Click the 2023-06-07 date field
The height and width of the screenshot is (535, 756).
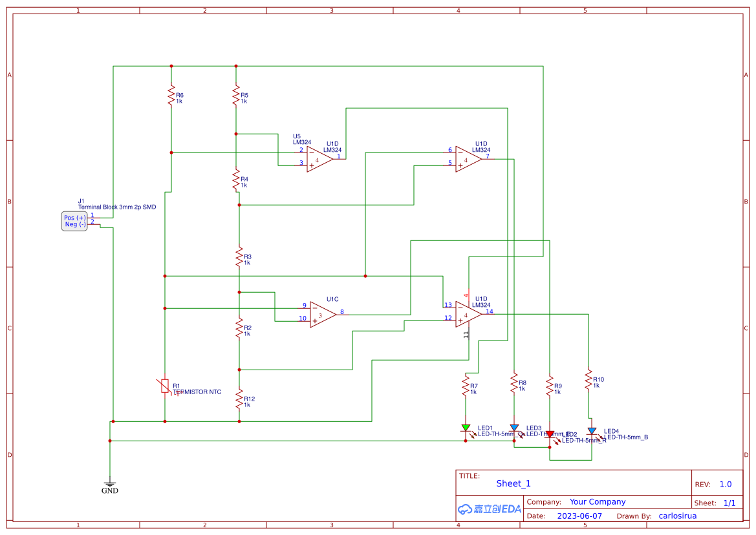click(579, 516)
